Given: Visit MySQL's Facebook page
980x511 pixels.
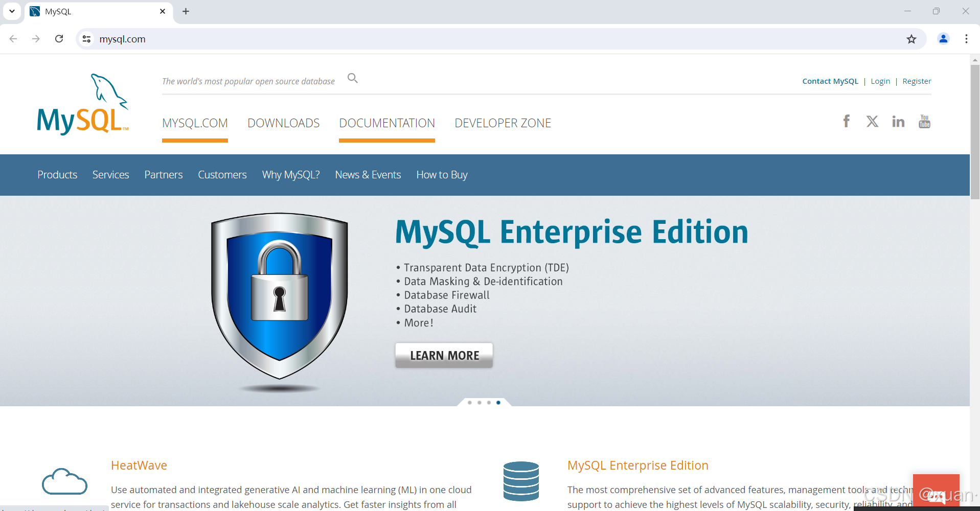Looking at the screenshot, I should pyautogui.click(x=846, y=121).
